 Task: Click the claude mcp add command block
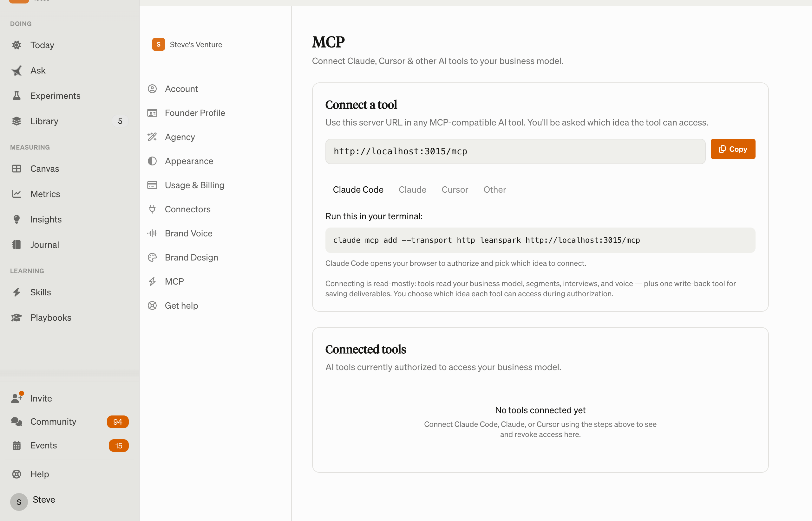point(540,240)
